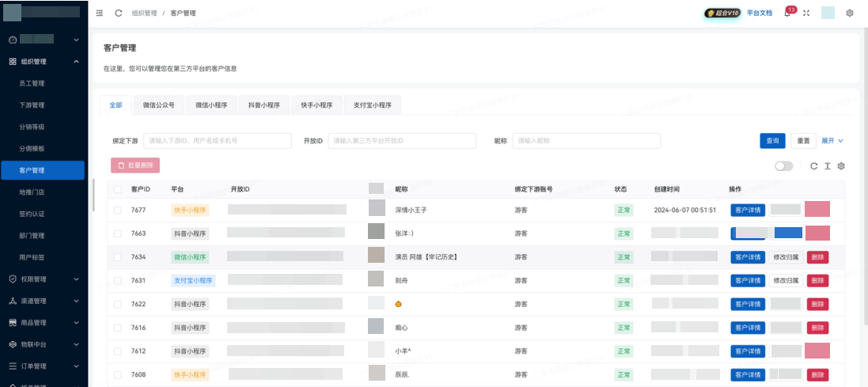Select the checkbox for customer 7677
The width and height of the screenshot is (868, 387).
117,211
